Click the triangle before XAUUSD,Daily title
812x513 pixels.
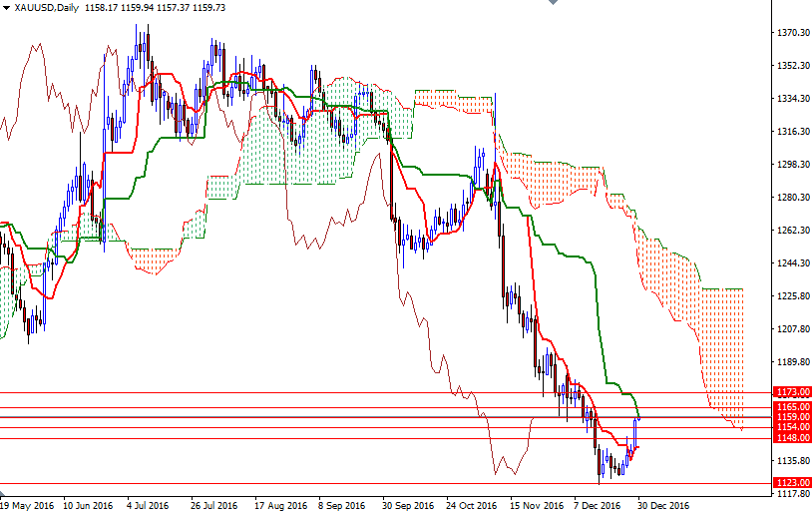6,8
